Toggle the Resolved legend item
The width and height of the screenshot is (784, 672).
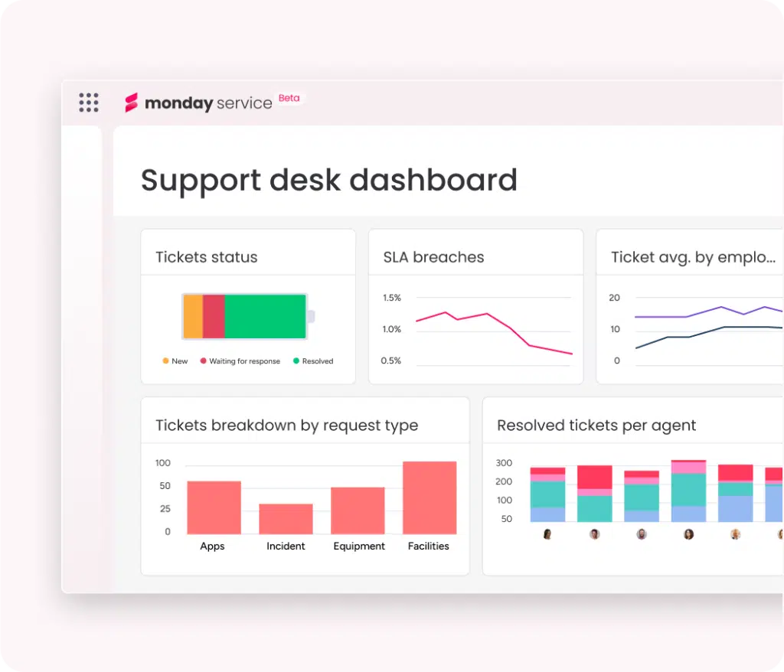(x=313, y=361)
